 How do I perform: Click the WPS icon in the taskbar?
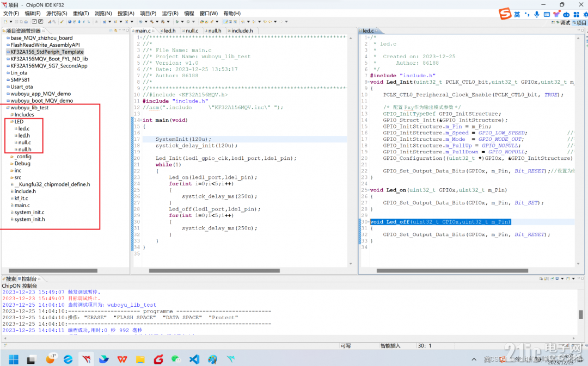(x=122, y=359)
